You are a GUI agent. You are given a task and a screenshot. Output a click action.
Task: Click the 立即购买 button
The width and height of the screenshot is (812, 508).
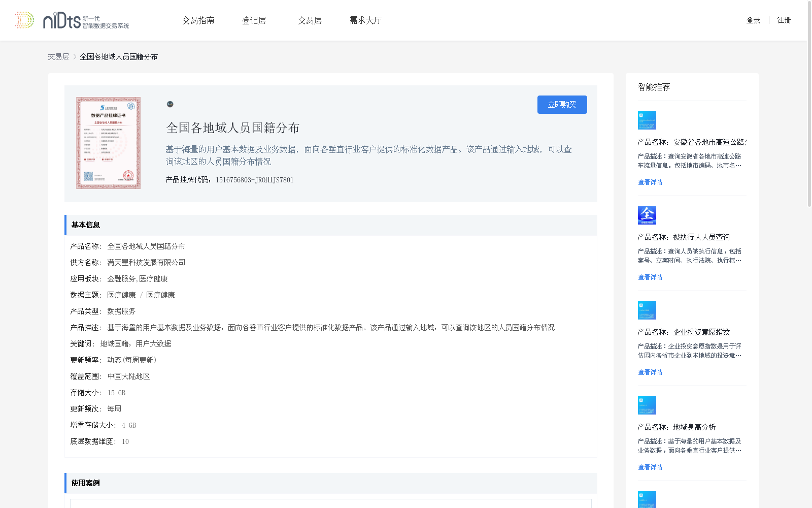pyautogui.click(x=562, y=105)
